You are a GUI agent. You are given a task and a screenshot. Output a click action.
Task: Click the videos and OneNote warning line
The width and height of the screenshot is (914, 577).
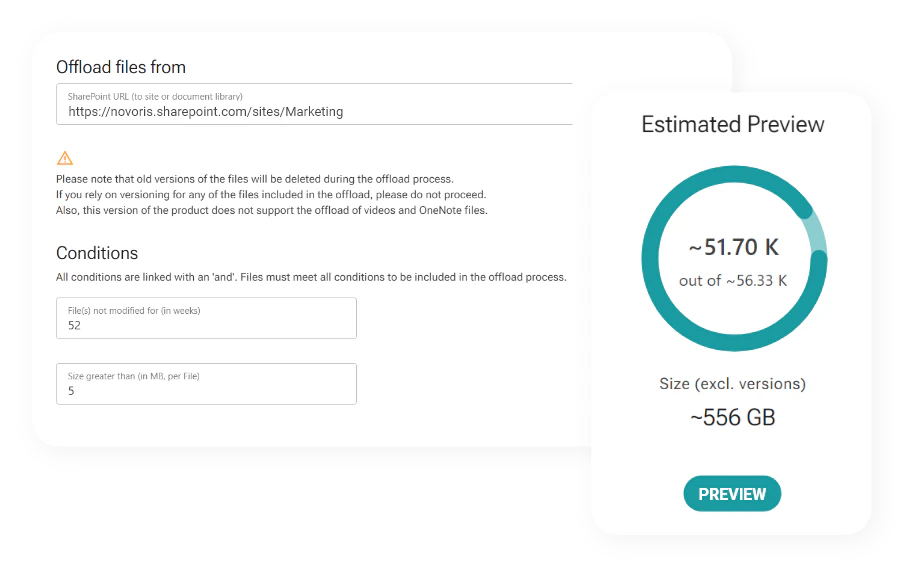pyautogui.click(x=272, y=210)
